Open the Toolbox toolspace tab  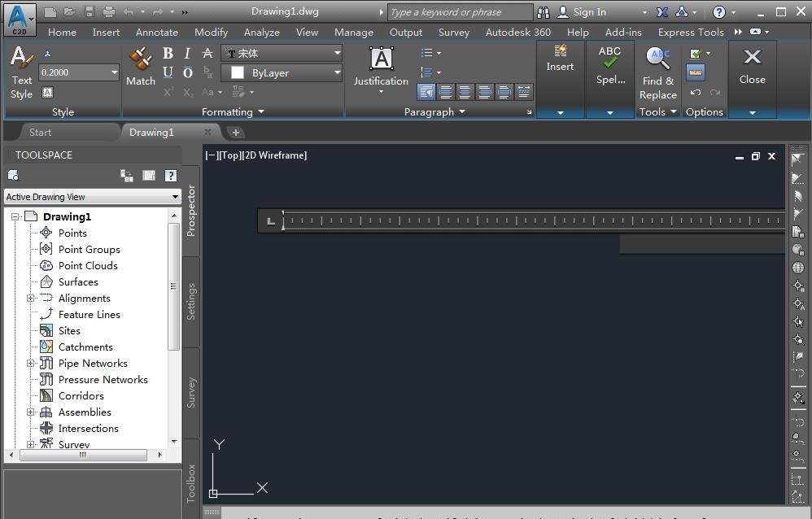point(191,483)
